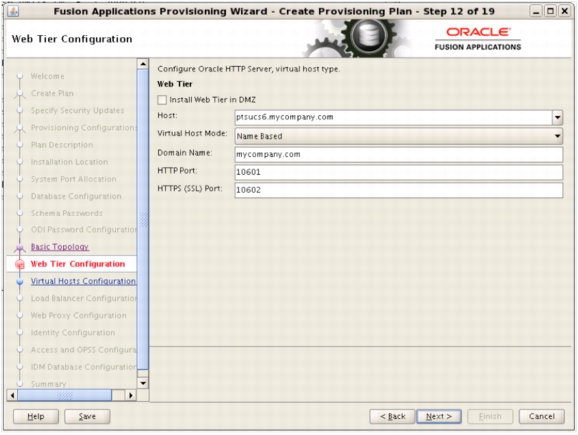The height and width of the screenshot is (435, 578).
Task: Click the sidebar horizontal scrollbar thumb
Action: (65, 396)
